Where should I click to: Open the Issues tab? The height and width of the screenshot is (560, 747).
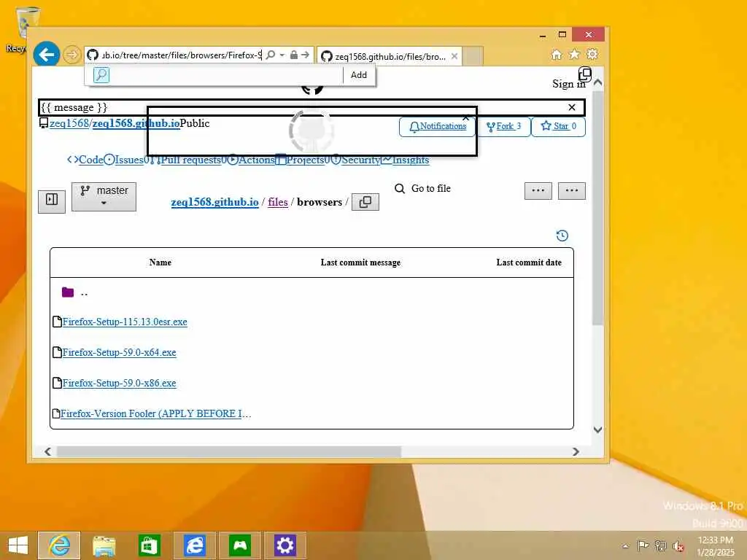click(x=127, y=160)
